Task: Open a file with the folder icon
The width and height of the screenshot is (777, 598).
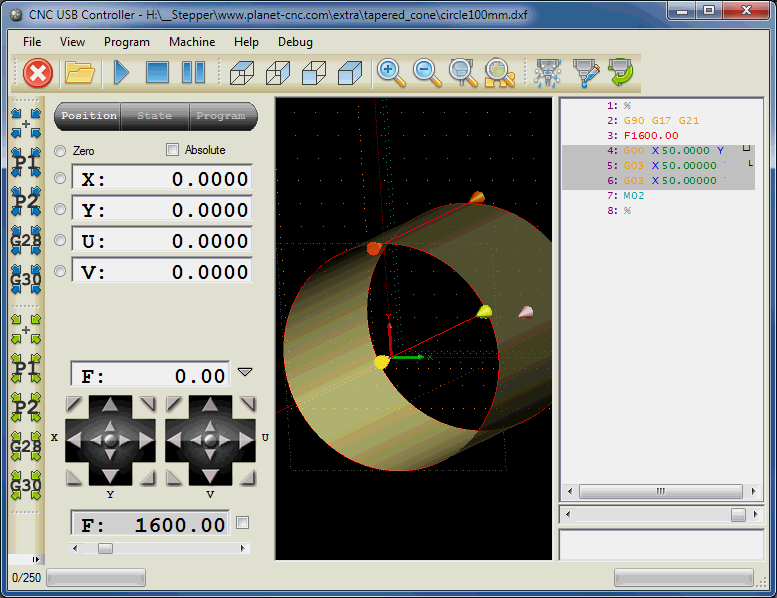Action: point(79,73)
